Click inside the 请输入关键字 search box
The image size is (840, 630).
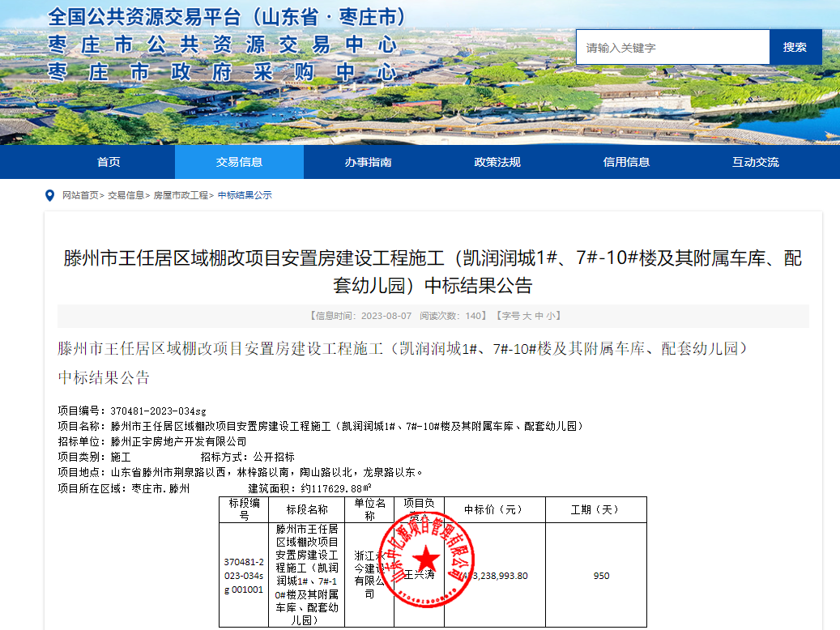[x=672, y=47]
